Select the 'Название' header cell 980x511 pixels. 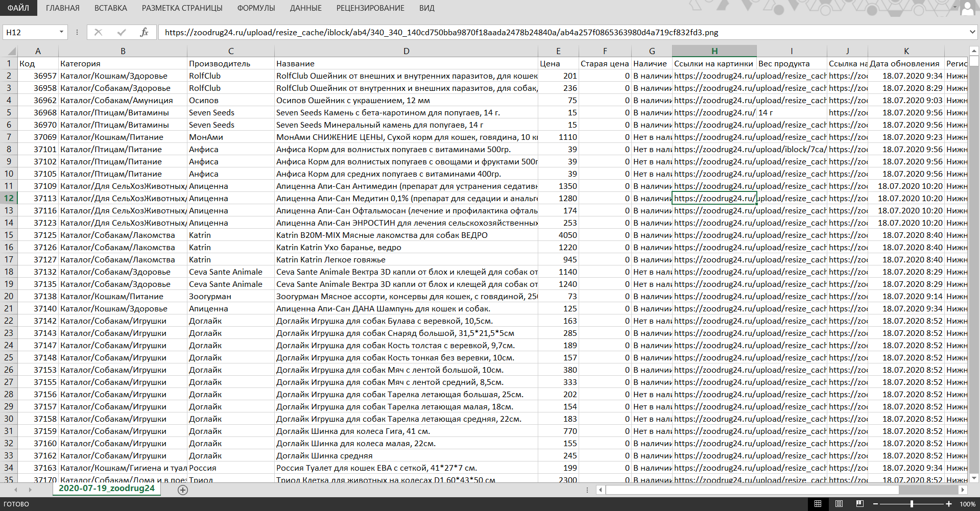click(x=406, y=63)
